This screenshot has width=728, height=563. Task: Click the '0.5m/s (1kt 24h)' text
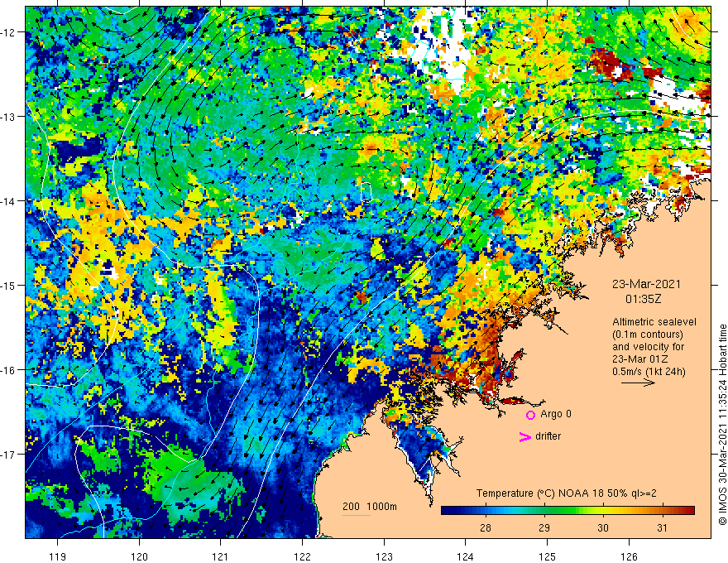649,371
